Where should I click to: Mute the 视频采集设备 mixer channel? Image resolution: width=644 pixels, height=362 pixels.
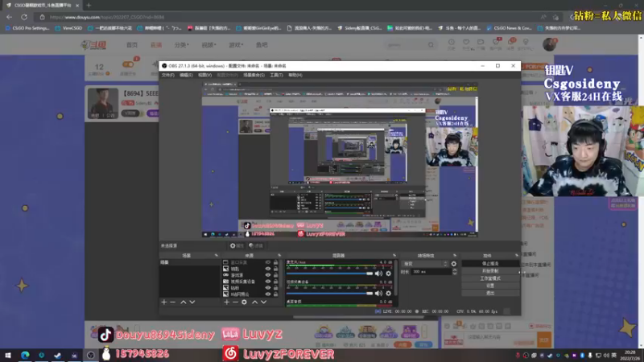[378, 293]
